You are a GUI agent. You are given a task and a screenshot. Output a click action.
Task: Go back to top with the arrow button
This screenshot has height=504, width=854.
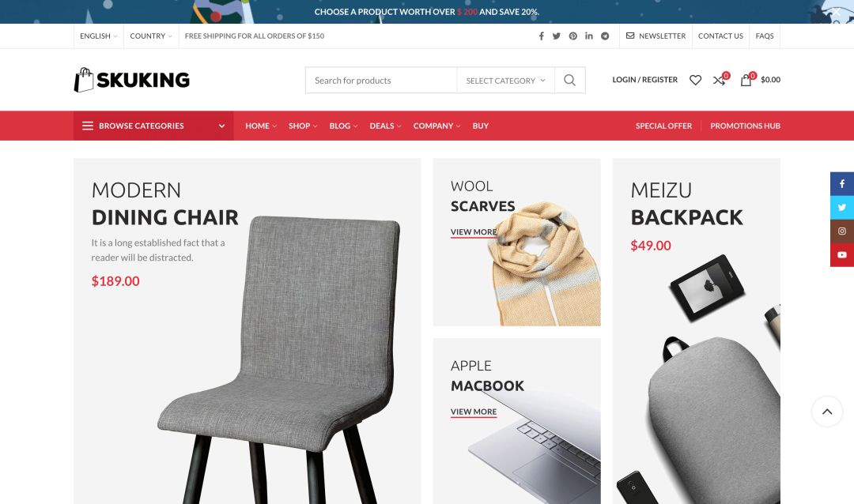(827, 412)
